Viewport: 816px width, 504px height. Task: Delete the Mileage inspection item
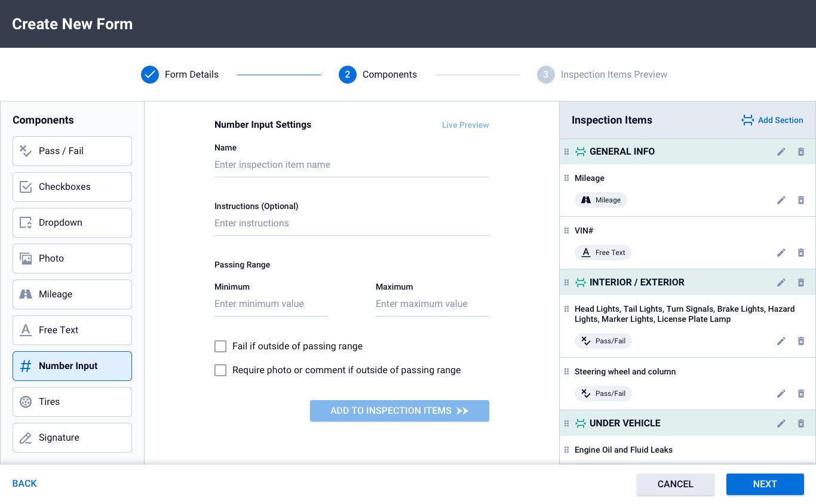801,200
